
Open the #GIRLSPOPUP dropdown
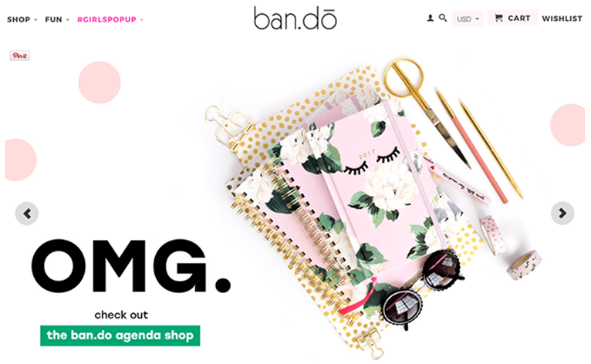pos(110,19)
